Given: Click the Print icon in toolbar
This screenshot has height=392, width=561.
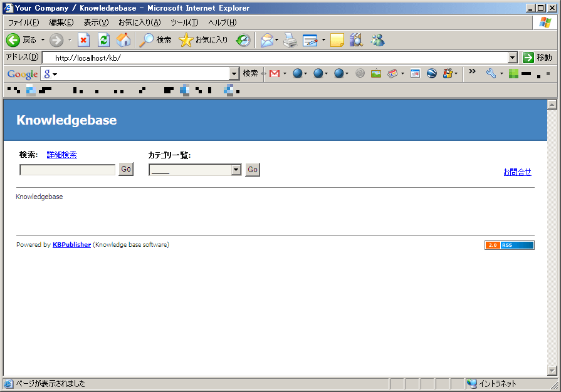Looking at the screenshot, I should [x=290, y=40].
